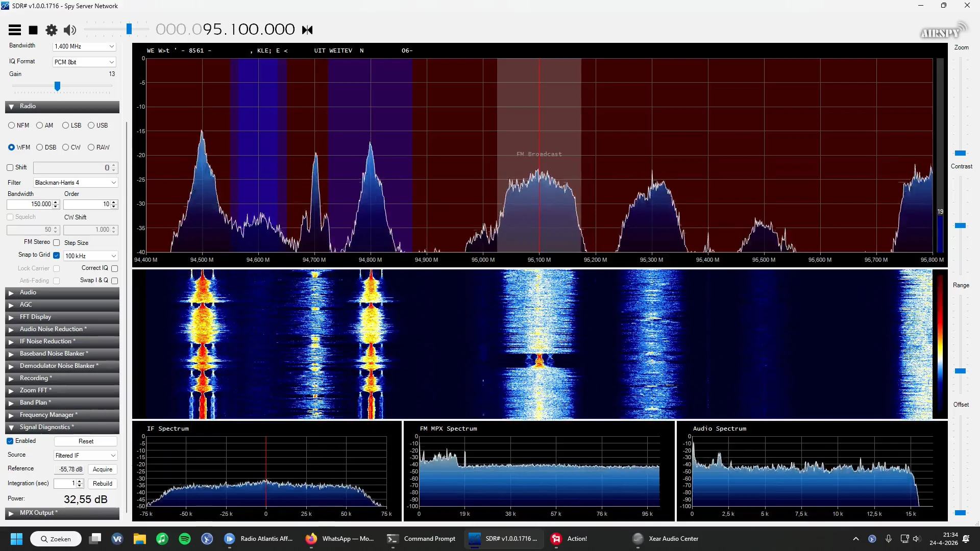The width and height of the screenshot is (980, 551).
Task: Open Spotify from the taskbar
Action: tap(184, 539)
